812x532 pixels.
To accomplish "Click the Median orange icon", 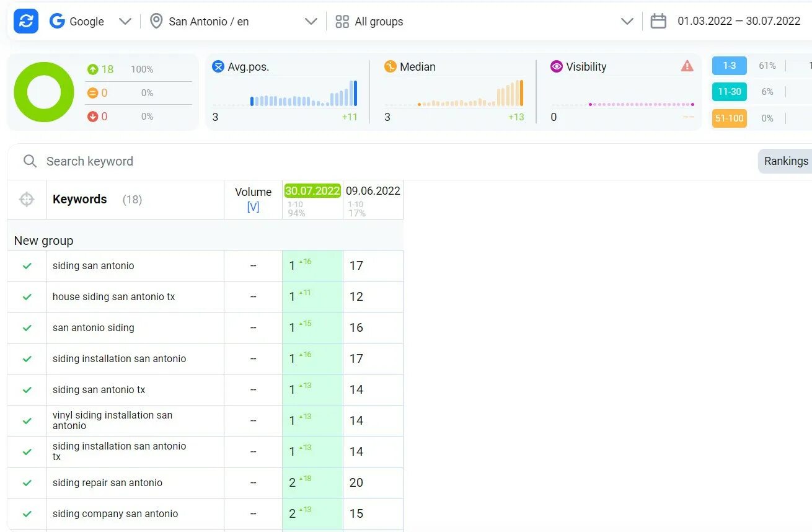I will click(x=390, y=66).
